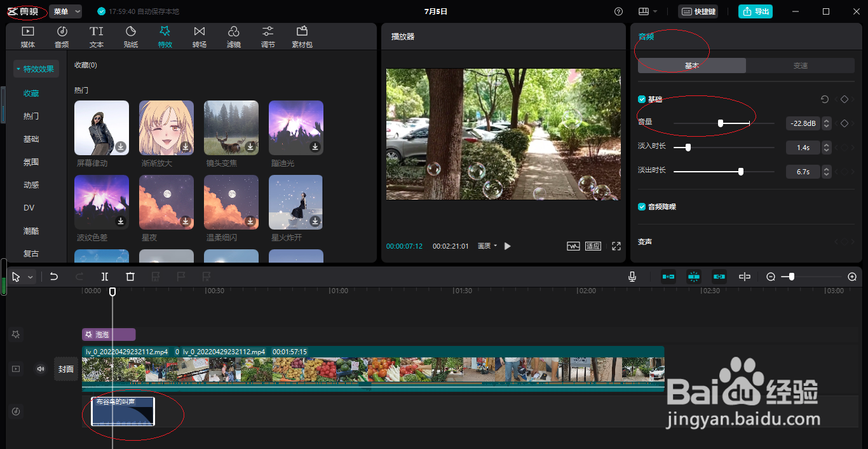Toggle the preview axis icon
The image size is (868, 449).
[745, 277]
